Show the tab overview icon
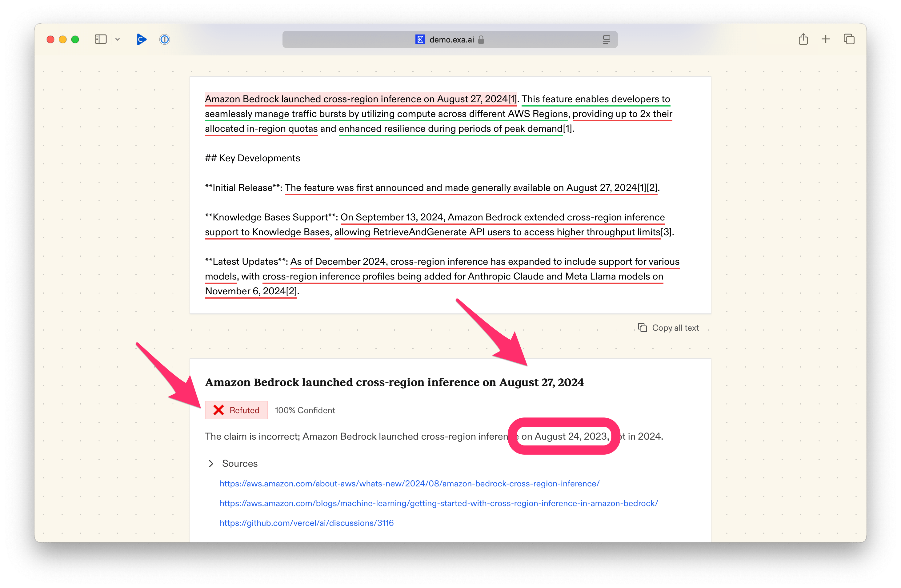Screen dimensions: 901x588 849,39
